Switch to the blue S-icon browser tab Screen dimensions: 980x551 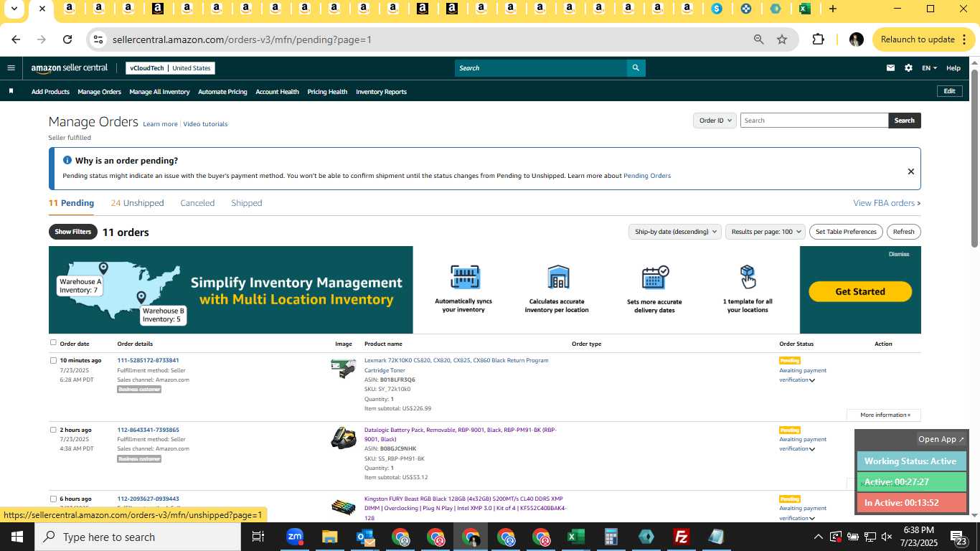pyautogui.click(x=717, y=9)
